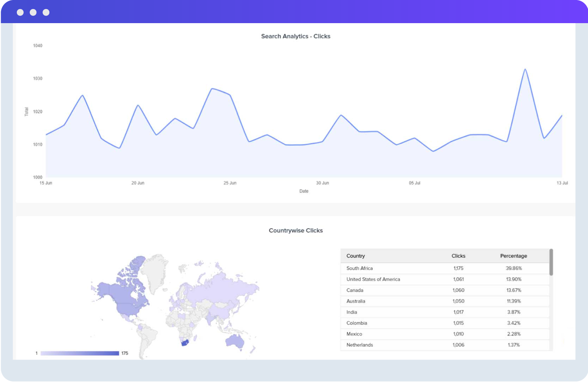Click the 13.67% percentage cell
The width and height of the screenshot is (588, 382).
point(514,290)
